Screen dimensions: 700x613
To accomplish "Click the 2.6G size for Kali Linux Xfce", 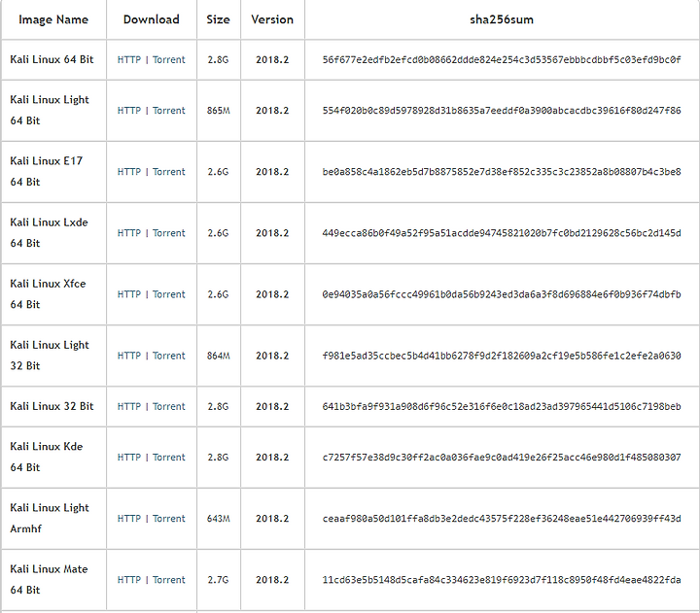I will (x=219, y=294).
